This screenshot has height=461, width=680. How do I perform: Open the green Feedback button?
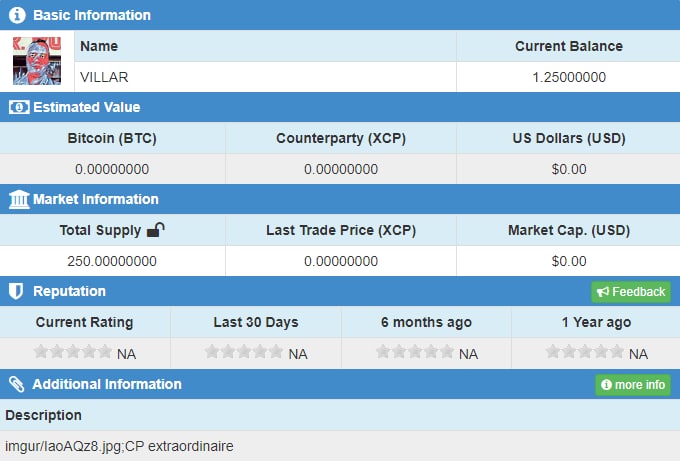click(x=631, y=292)
